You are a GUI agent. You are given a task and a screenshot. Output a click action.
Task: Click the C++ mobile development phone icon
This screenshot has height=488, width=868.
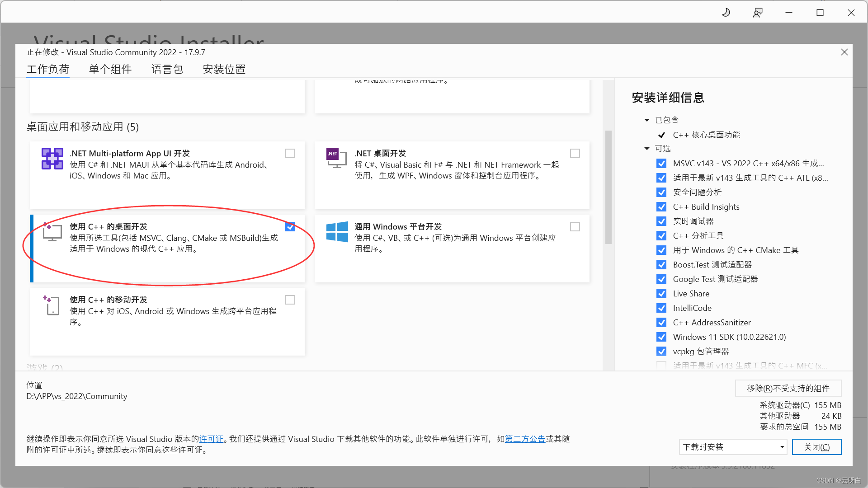[52, 305]
